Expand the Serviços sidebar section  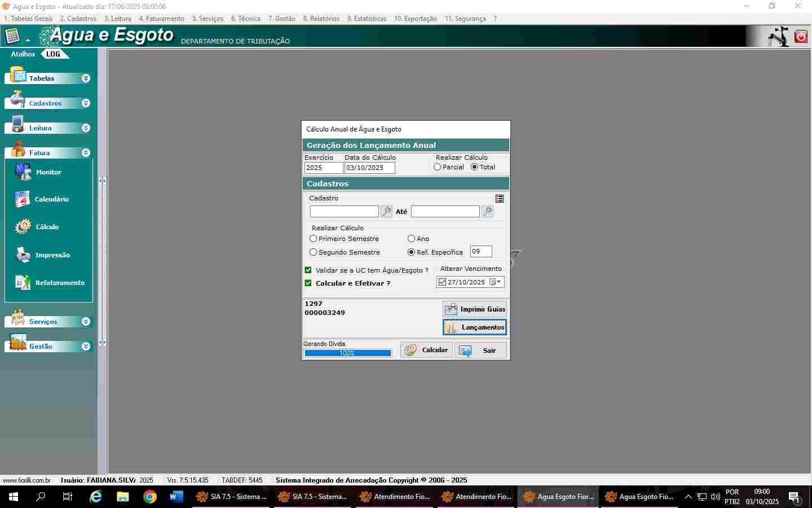tap(86, 322)
